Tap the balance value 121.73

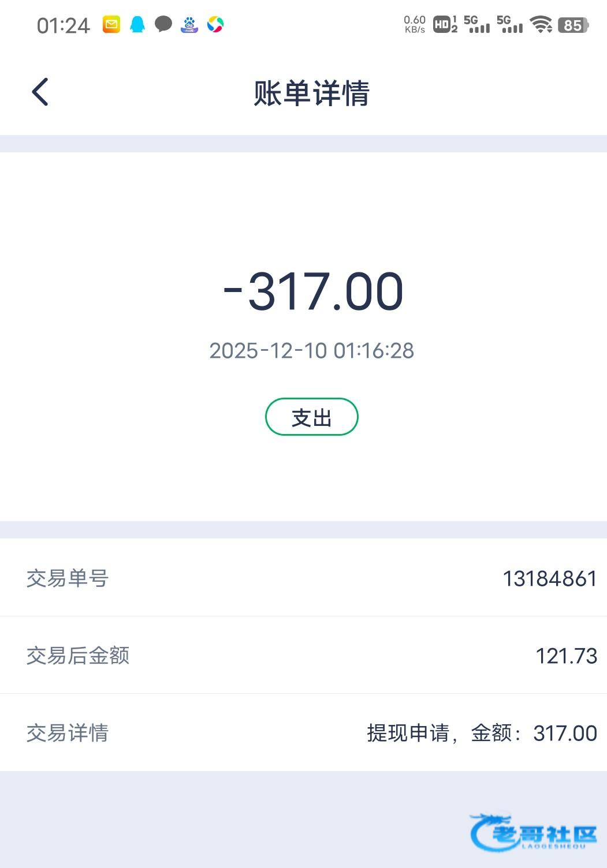point(566,656)
